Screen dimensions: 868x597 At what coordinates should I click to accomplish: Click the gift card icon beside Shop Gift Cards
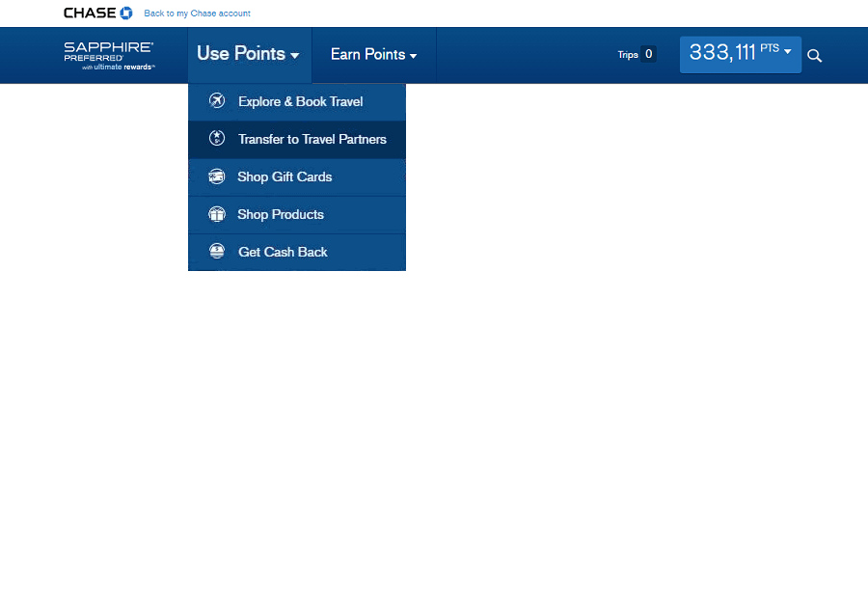click(216, 176)
